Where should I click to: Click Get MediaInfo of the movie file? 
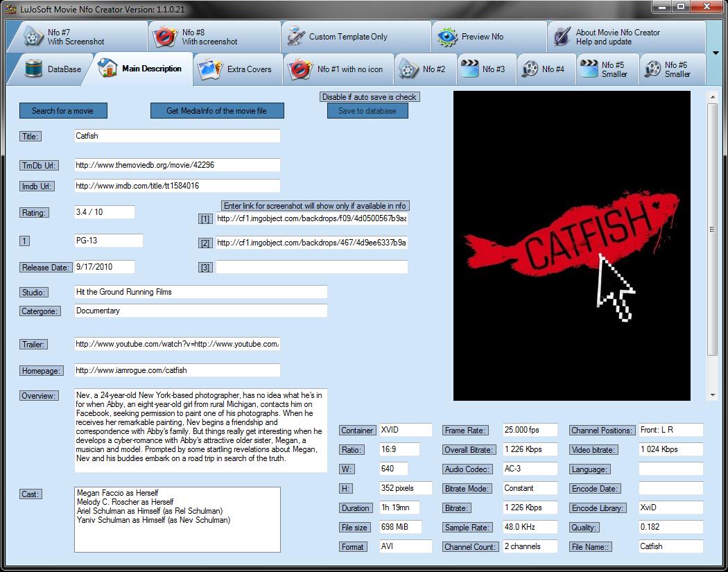coord(217,110)
